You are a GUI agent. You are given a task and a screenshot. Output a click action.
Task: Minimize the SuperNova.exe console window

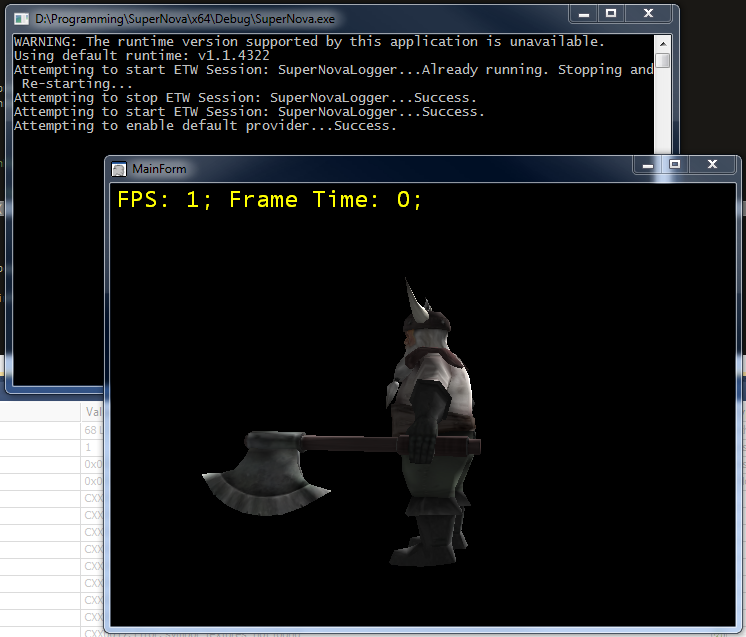coord(584,13)
